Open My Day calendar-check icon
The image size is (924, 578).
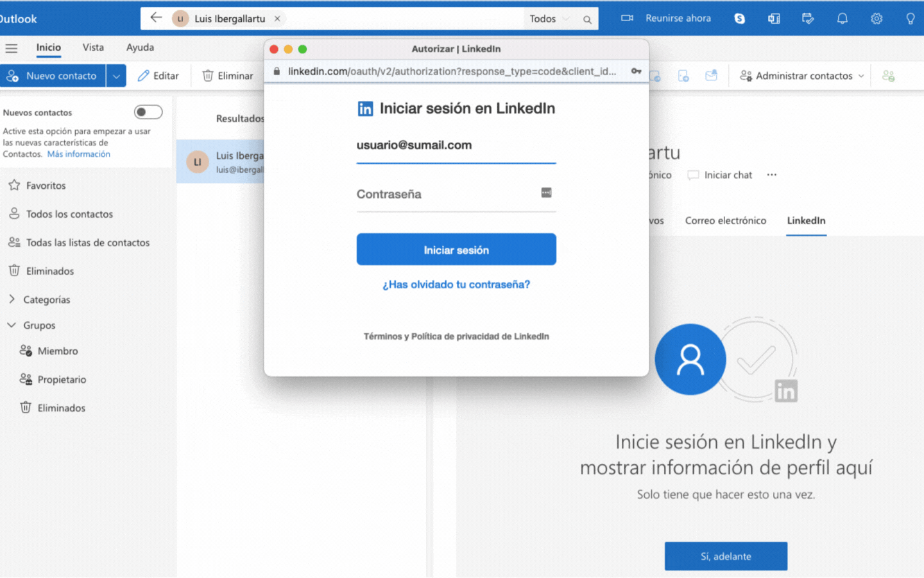pyautogui.click(x=808, y=19)
